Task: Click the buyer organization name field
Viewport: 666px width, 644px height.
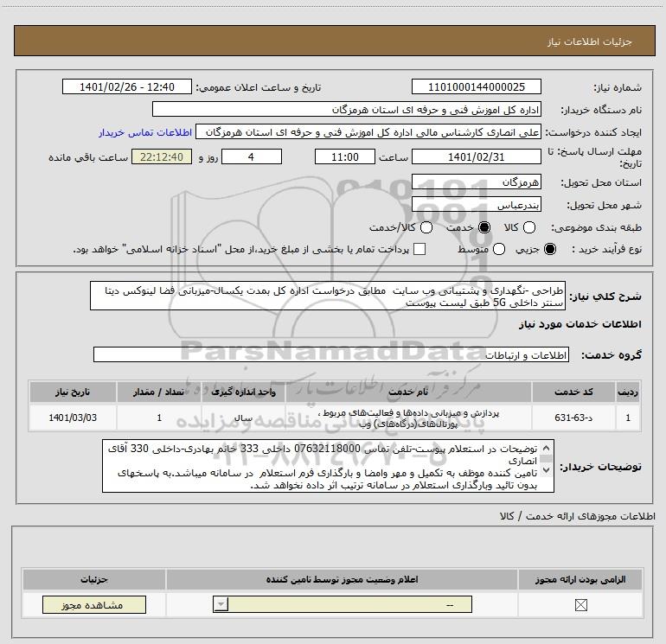Action: (347, 110)
